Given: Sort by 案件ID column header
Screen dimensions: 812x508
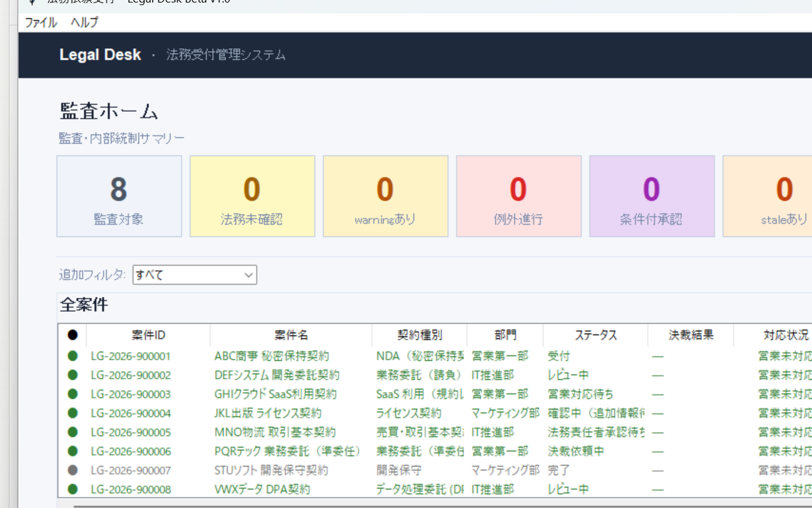Looking at the screenshot, I should (148, 335).
